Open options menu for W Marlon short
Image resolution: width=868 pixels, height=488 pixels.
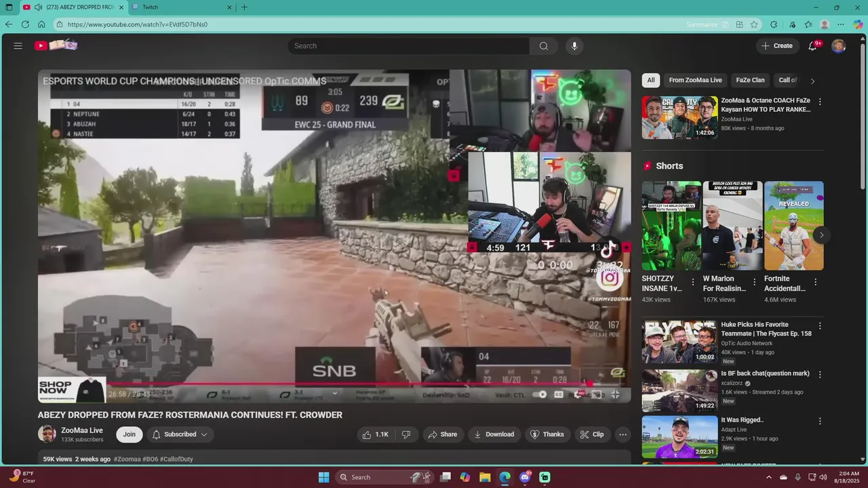(754, 282)
